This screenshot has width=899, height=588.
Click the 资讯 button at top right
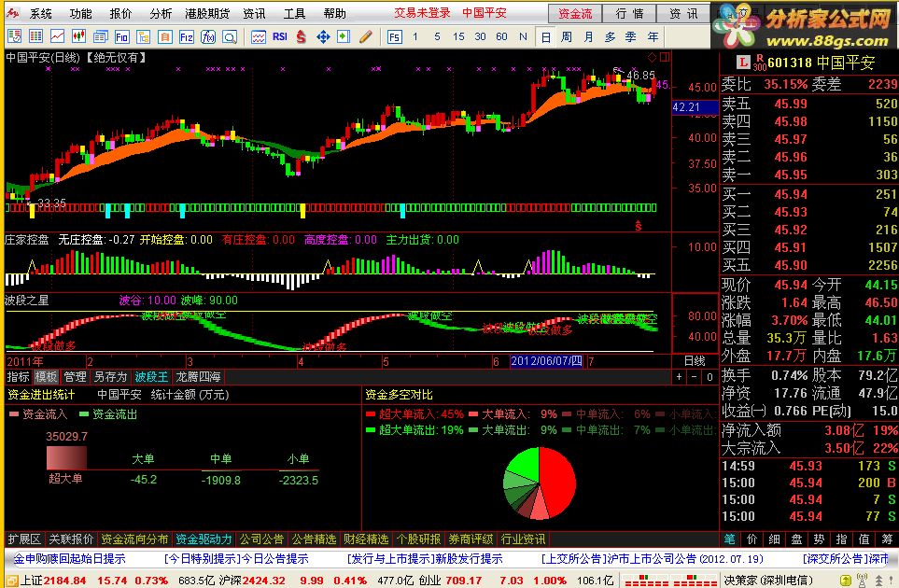tap(683, 14)
